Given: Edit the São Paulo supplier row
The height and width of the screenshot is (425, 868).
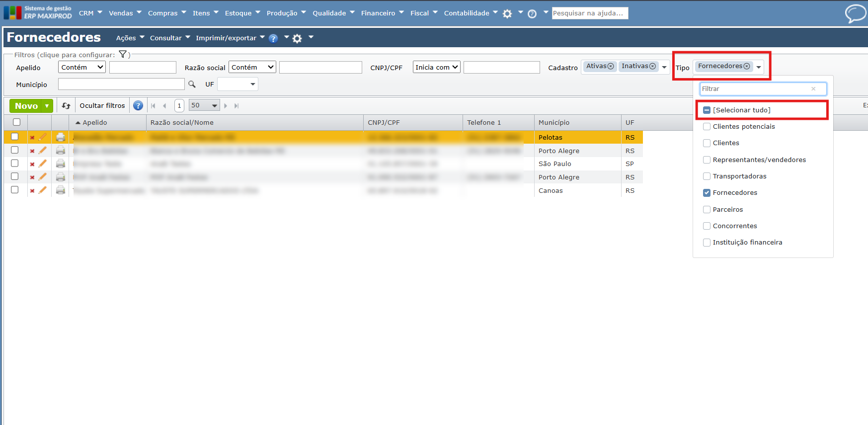Looking at the screenshot, I should [x=43, y=163].
